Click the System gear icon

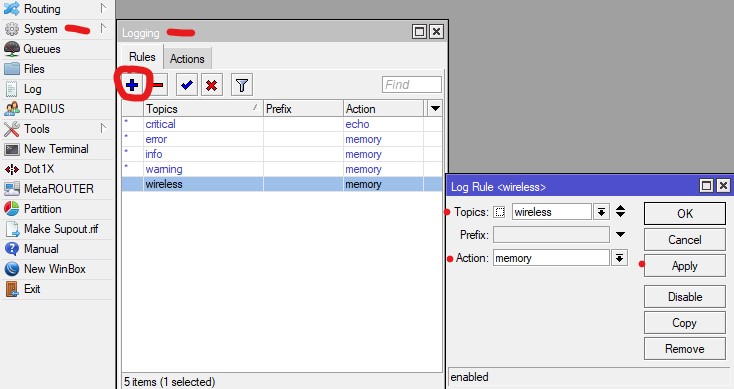coord(12,29)
